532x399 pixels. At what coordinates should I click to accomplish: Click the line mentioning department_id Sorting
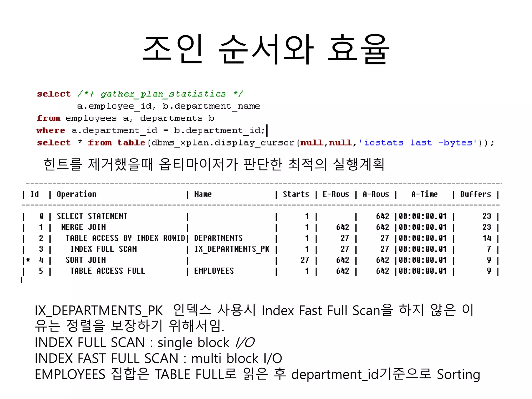tap(257, 374)
